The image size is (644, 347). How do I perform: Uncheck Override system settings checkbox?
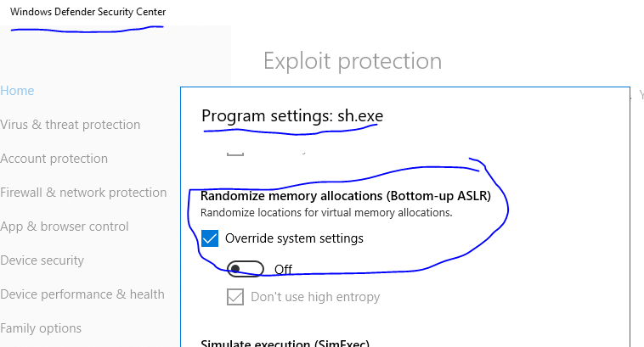(210, 238)
